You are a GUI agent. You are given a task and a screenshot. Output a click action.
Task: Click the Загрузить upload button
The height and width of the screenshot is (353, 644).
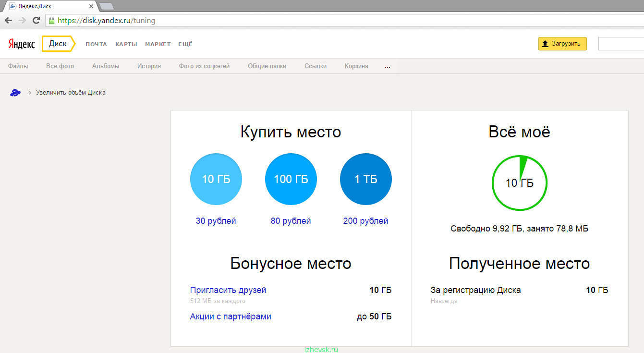pyautogui.click(x=562, y=44)
